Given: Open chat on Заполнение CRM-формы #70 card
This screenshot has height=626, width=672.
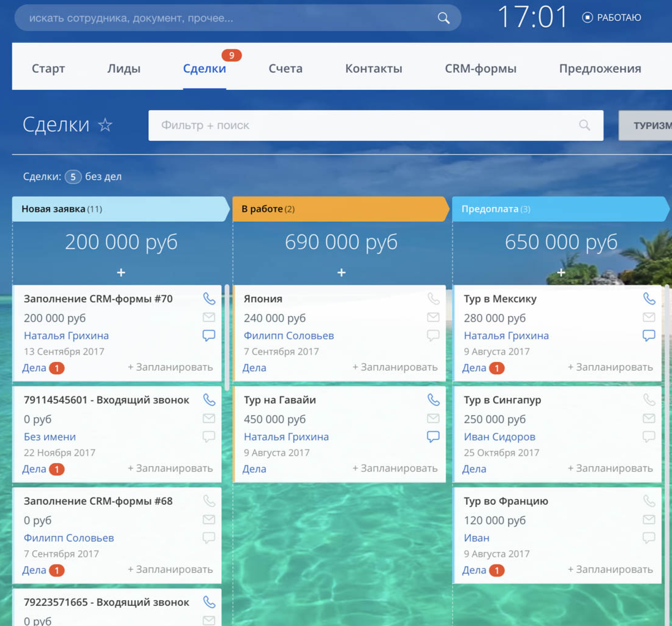Looking at the screenshot, I should (209, 336).
